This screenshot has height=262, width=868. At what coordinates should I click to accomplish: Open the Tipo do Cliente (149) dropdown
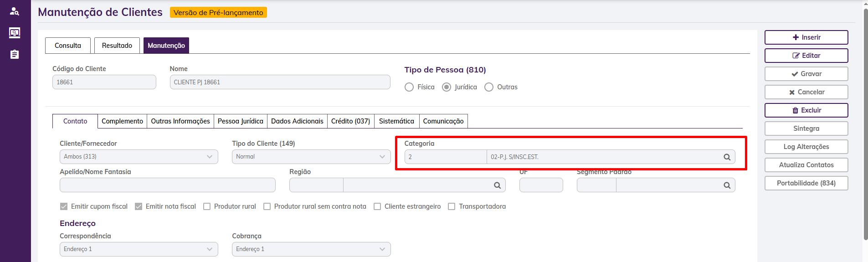[311, 157]
